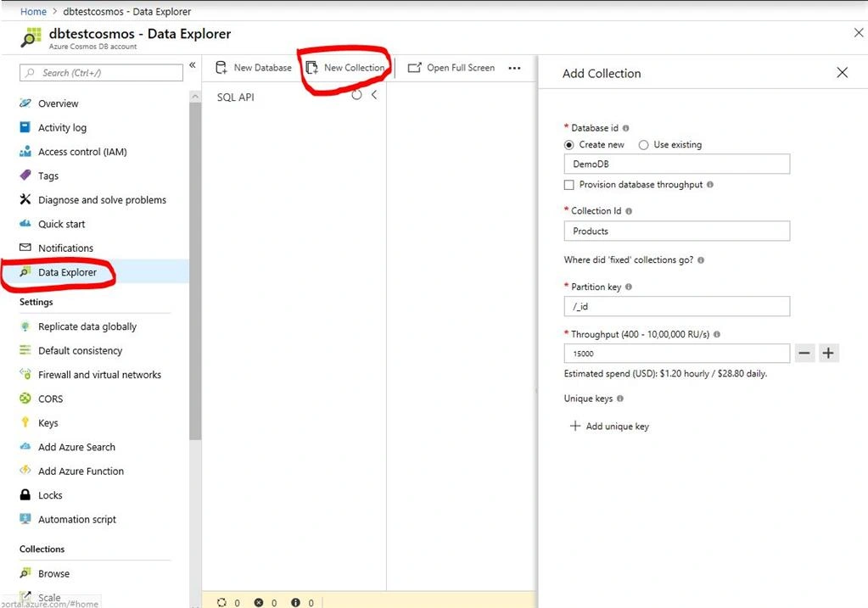Viewport: 868px width, 608px height.
Task: Select the Create new radio button
Action: click(568, 145)
